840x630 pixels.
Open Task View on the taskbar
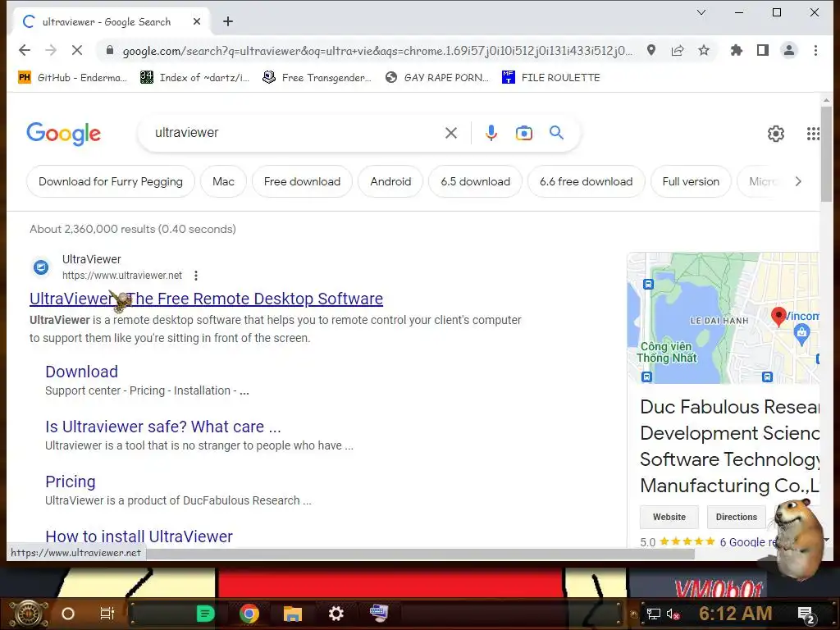coord(107,614)
